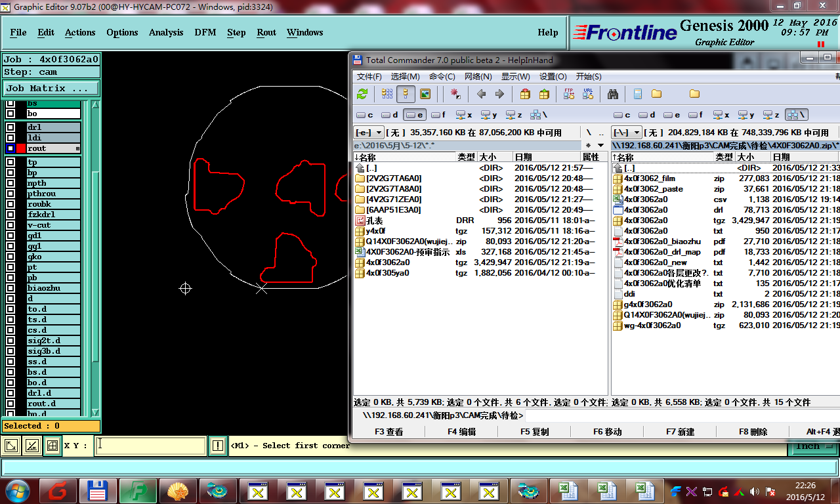The width and height of the screenshot is (840, 504).
Task: Open the 网络(N) menu in Total Commander
Action: 478,77
